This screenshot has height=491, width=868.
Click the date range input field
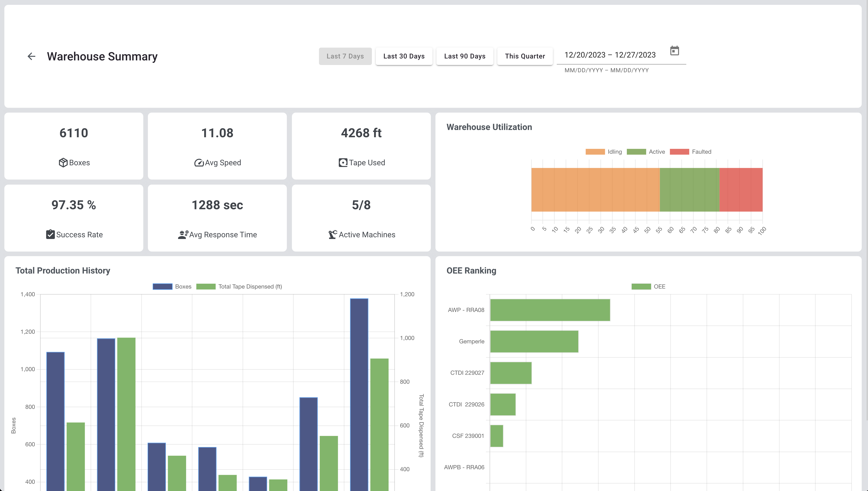click(x=610, y=55)
